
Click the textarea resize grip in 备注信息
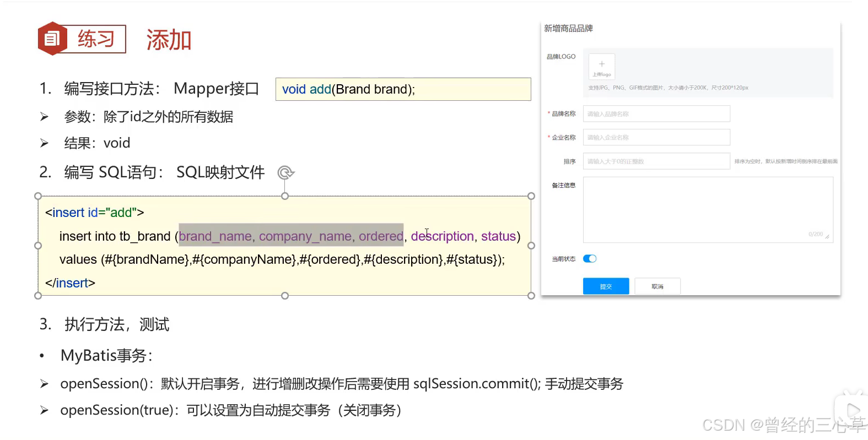tap(827, 236)
